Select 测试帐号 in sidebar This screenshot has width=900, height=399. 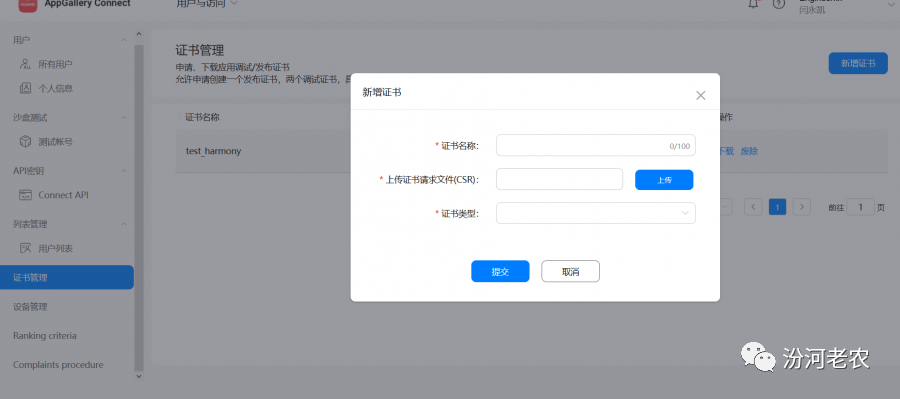pyautogui.click(x=55, y=142)
